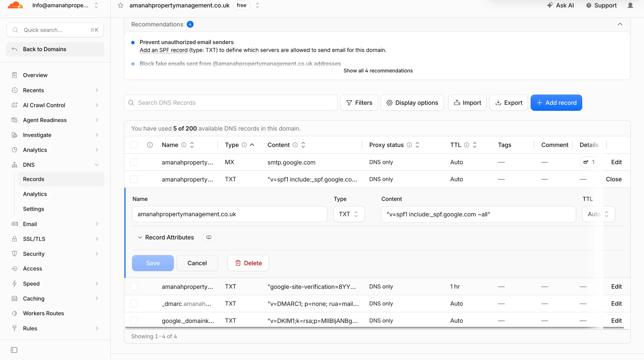Open Record Attributes documentation book icon
The image size is (644, 360).
(x=209, y=237)
